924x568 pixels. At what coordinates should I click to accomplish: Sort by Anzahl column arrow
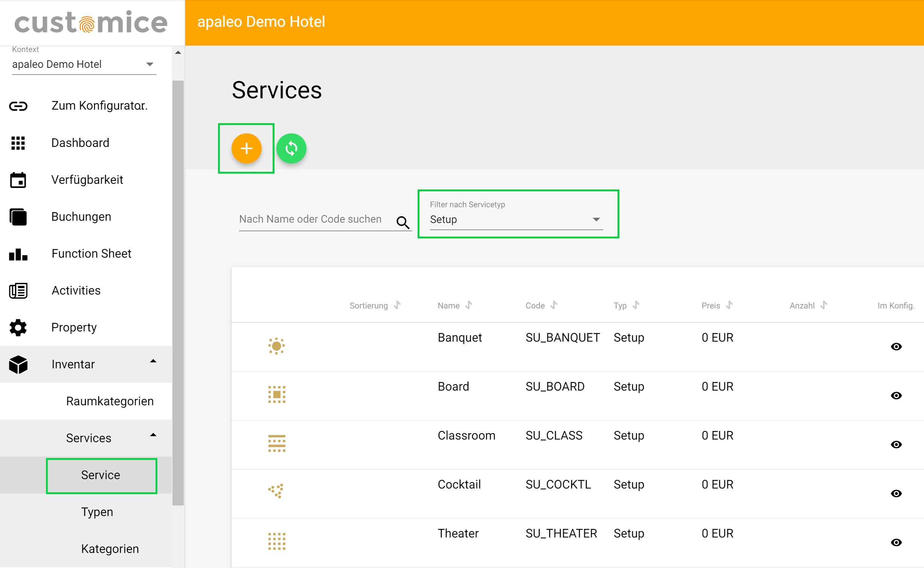point(824,305)
